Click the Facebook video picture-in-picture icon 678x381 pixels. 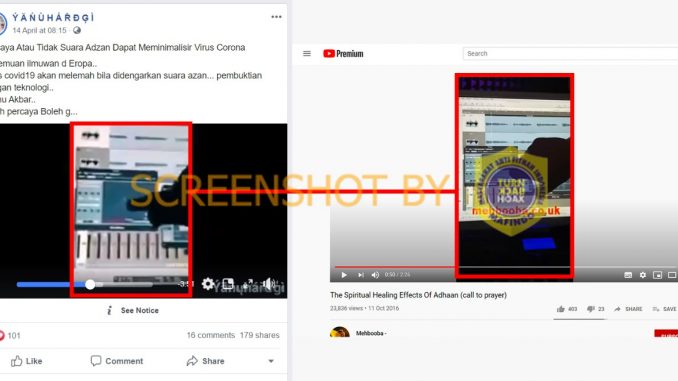coord(228,284)
